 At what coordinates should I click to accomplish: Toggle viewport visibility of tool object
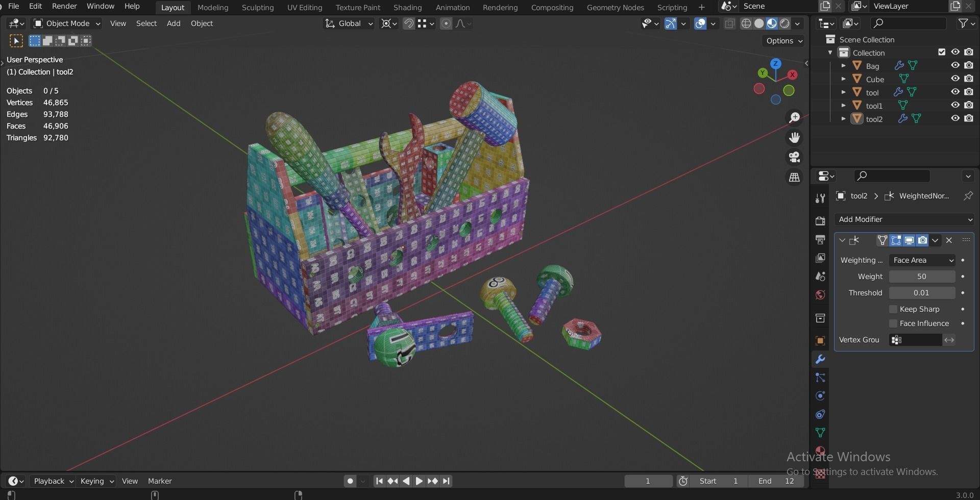click(955, 92)
